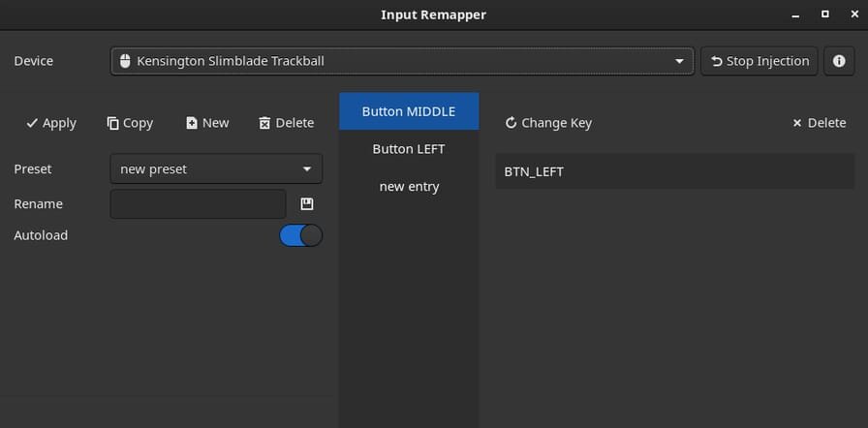Click the info icon button beside Stop Injection
The height and width of the screenshot is (428, 868).
tap(839, 61)
